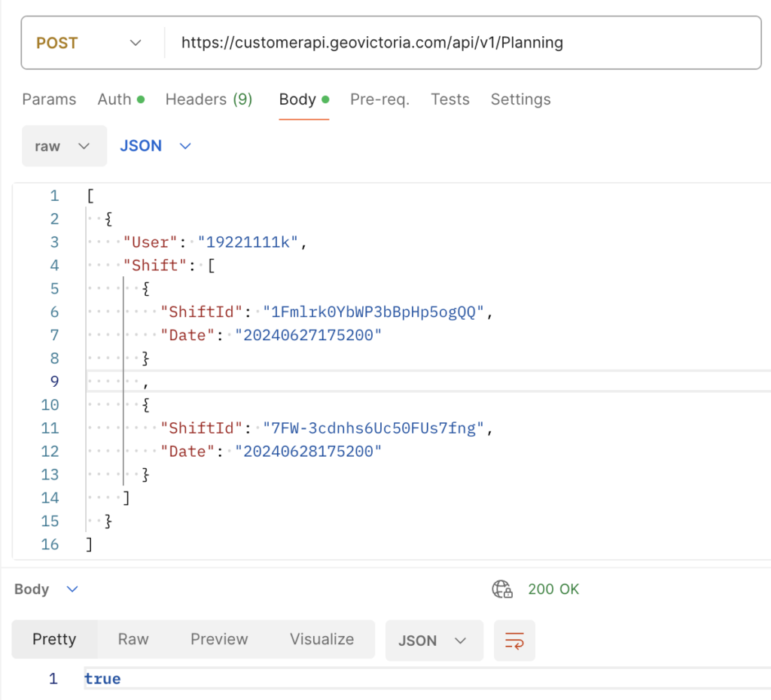Switch response to Raw view
This screenshot has width=771, height=700.
[133, 639]
